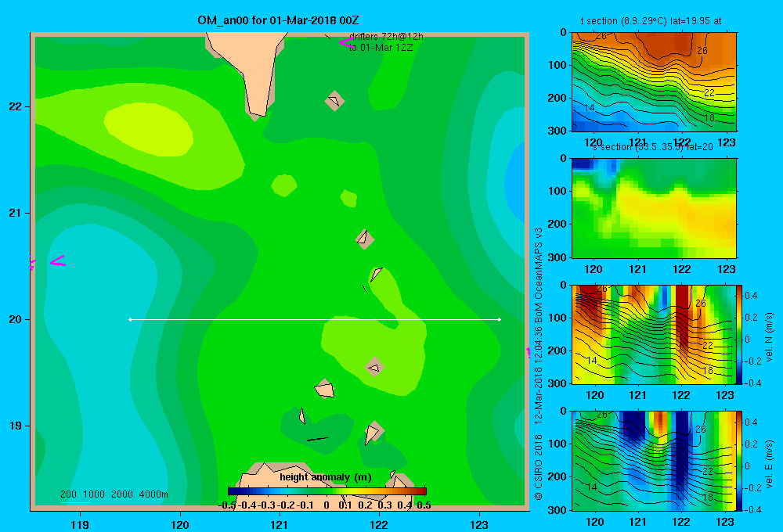783x532 pixels.
Task: Click the '0.5' color bar maximum label
Action: pos(424,505)
